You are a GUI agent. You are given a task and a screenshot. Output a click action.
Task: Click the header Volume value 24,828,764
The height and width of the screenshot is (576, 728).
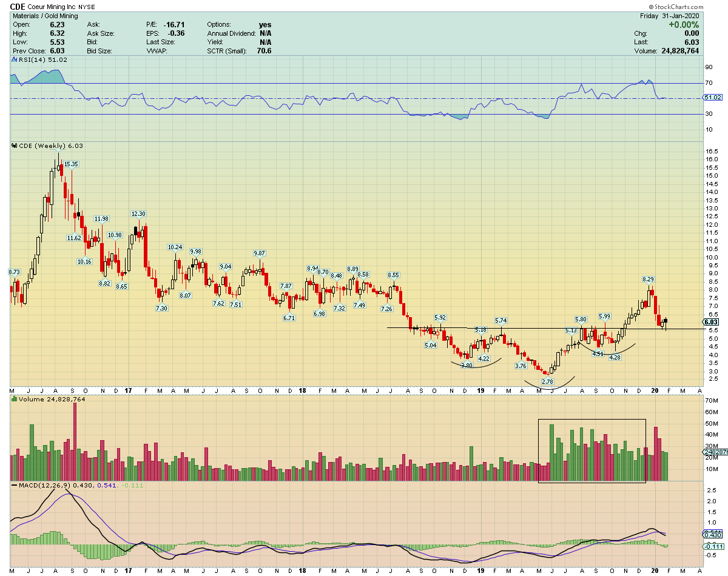point(679,52)
